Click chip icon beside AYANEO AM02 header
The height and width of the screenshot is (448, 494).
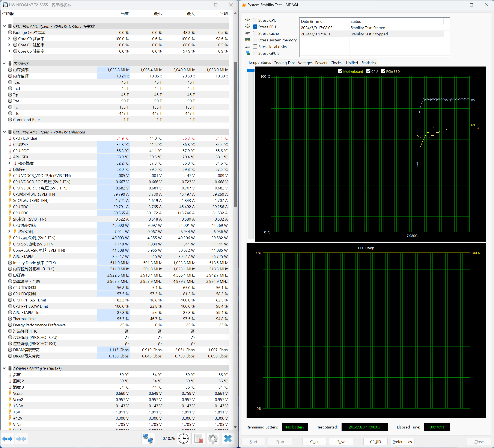pyautogui.click(x=10, y=369)
